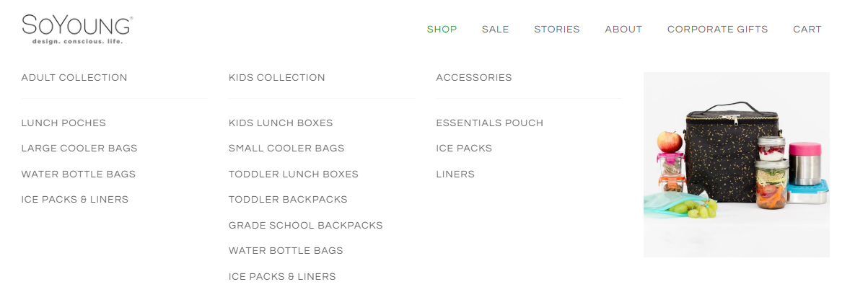The image size is (868, 305).
Task: Open Small Cooler Bags
Action: [x=286, y=149]
